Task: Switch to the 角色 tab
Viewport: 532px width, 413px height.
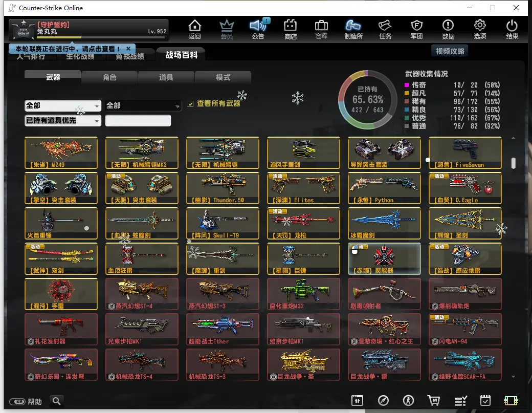Action: (x=109, y=77)
